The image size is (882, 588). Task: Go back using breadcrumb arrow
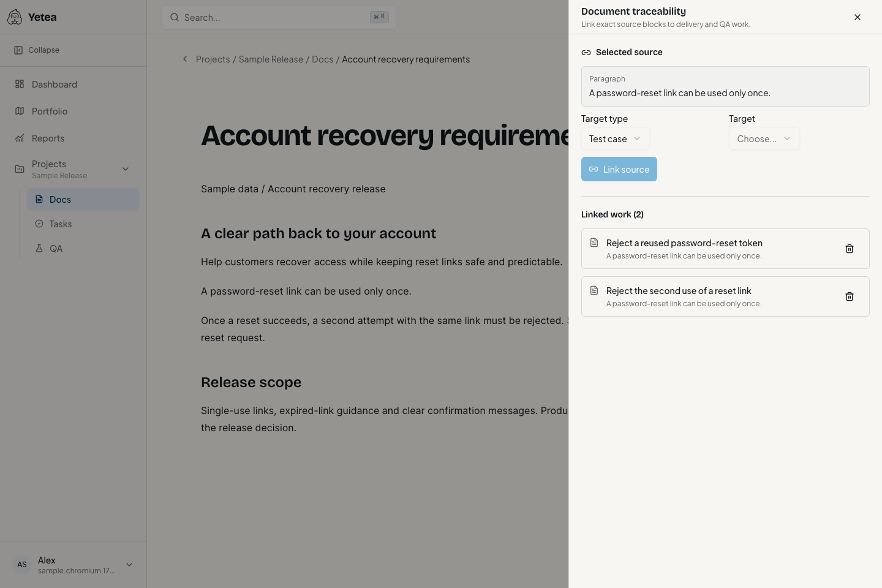coord(185,59)
